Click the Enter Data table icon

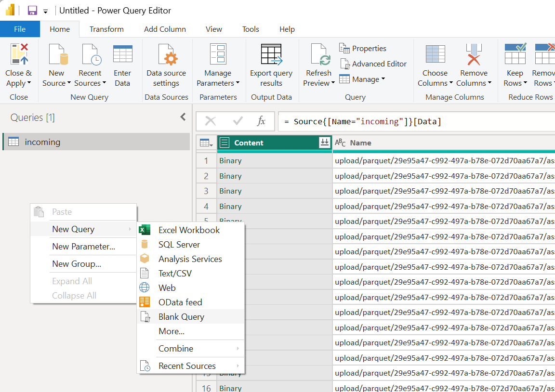pyautogui.click(x=122, y=54)
